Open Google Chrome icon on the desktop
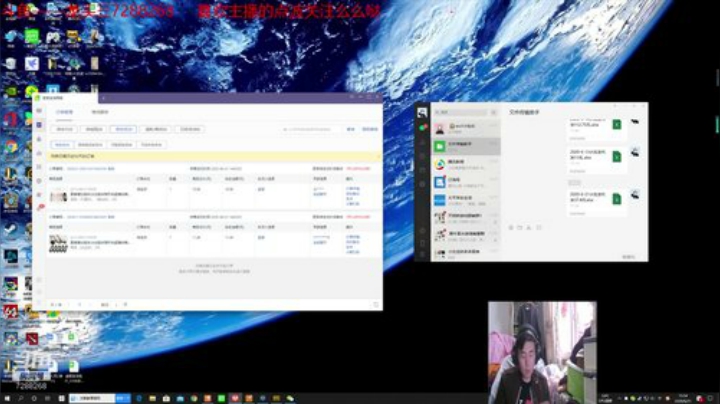The height and width of the screenshot is (404, 720). (x=11, y=147)
